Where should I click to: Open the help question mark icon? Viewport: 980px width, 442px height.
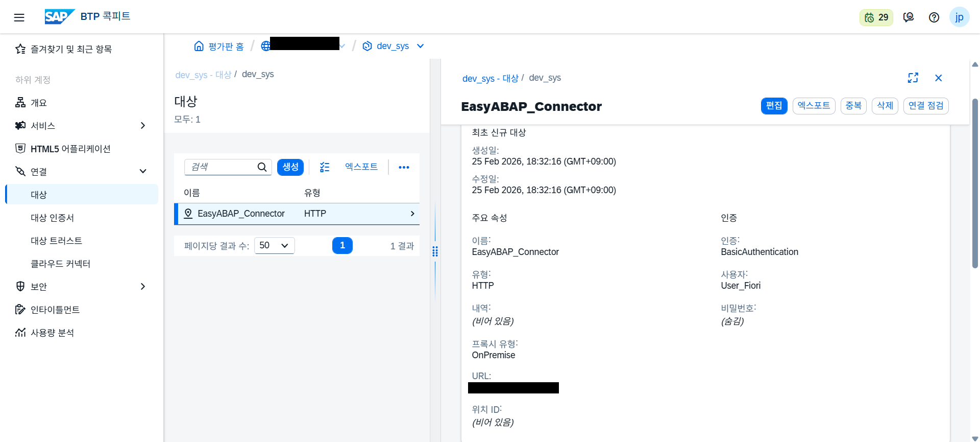click(934, 17)
